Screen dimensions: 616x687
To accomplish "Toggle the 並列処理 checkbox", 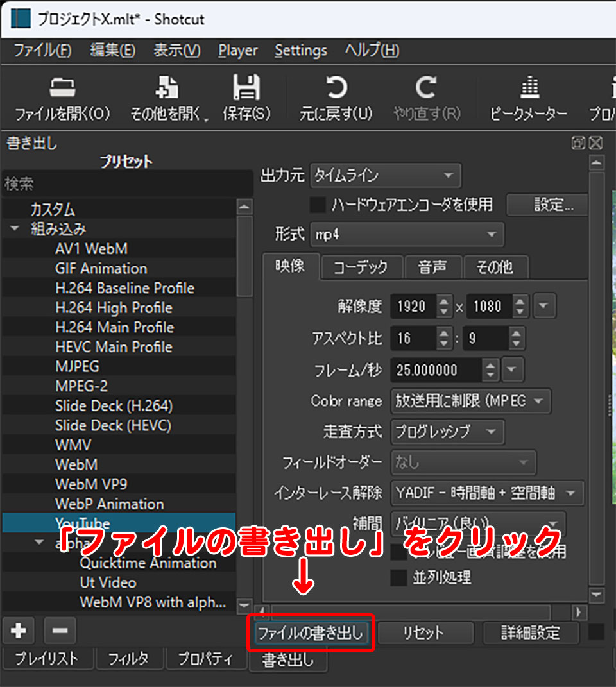I will point(398,577).
